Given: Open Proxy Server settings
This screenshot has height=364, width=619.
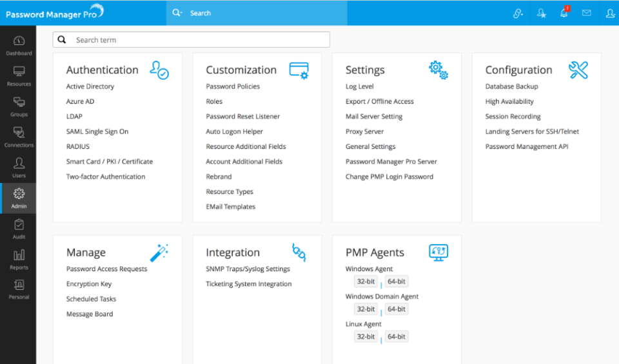Looking at the screenshot, I should point(364,131).
